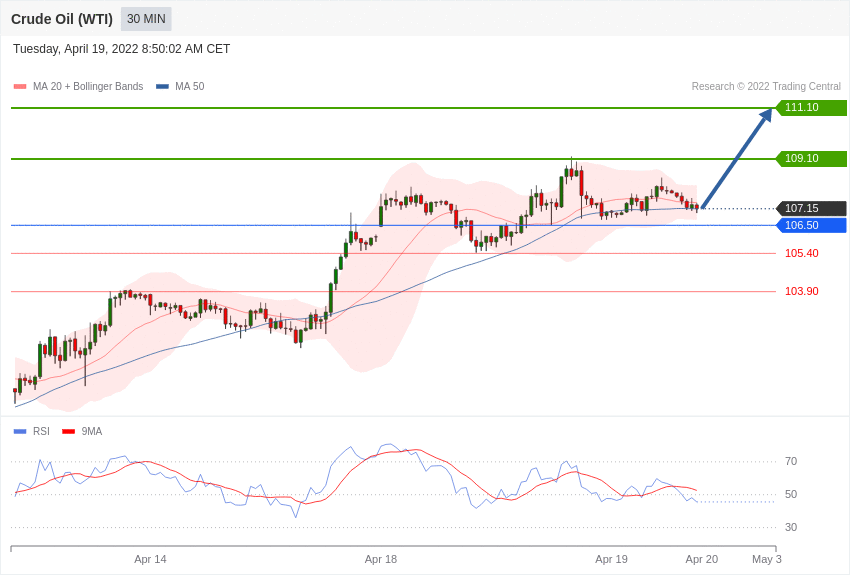
Task: Toggle the MA 50 legend entry
Action: pos(180,86)
